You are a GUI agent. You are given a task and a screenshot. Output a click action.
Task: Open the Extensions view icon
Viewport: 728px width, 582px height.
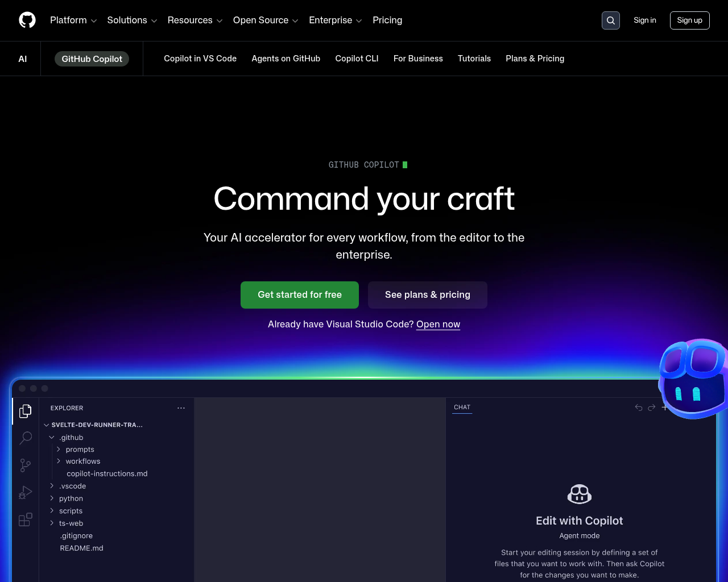point(25,519)
